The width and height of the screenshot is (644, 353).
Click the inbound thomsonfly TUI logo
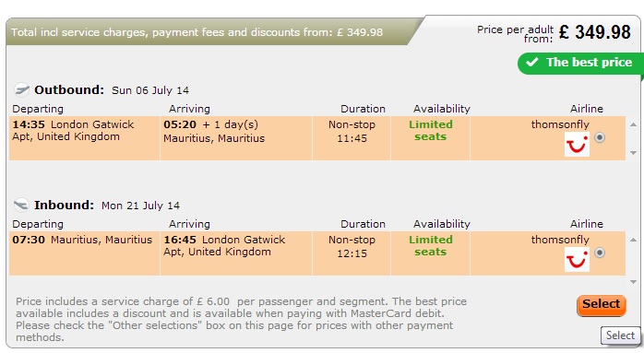pos(577,259)
